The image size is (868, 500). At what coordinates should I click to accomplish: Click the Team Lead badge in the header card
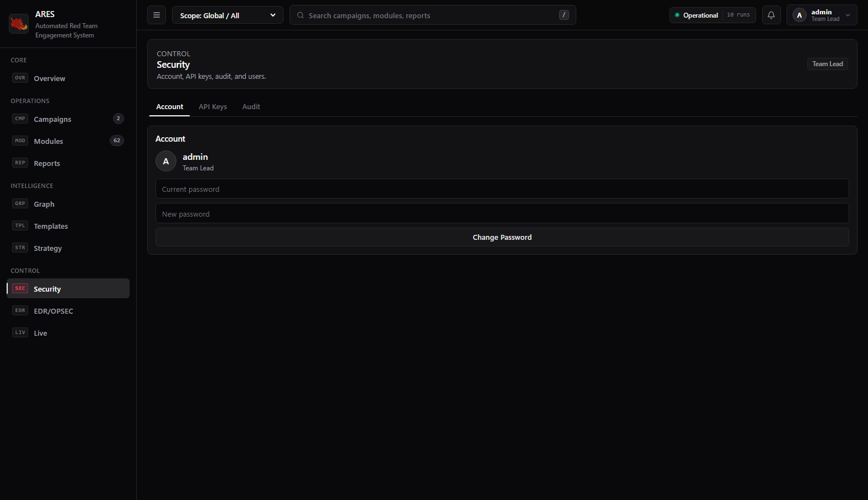click(x=827, y=64)
